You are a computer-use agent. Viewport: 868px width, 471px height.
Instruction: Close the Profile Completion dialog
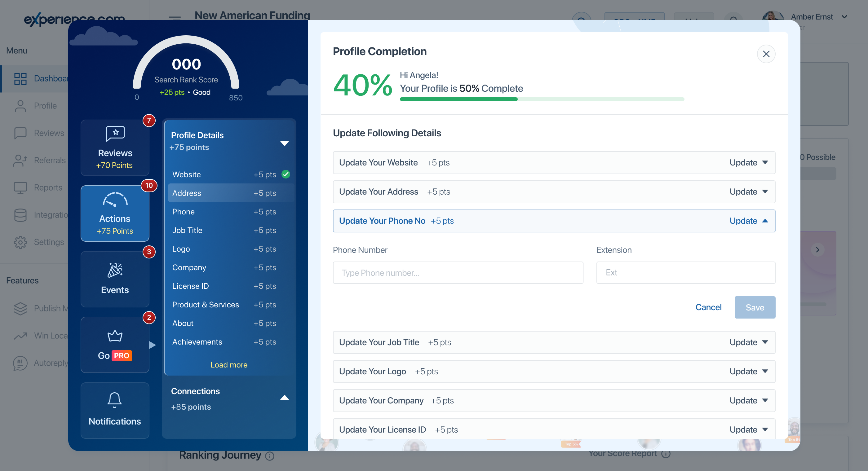point(766,54)
